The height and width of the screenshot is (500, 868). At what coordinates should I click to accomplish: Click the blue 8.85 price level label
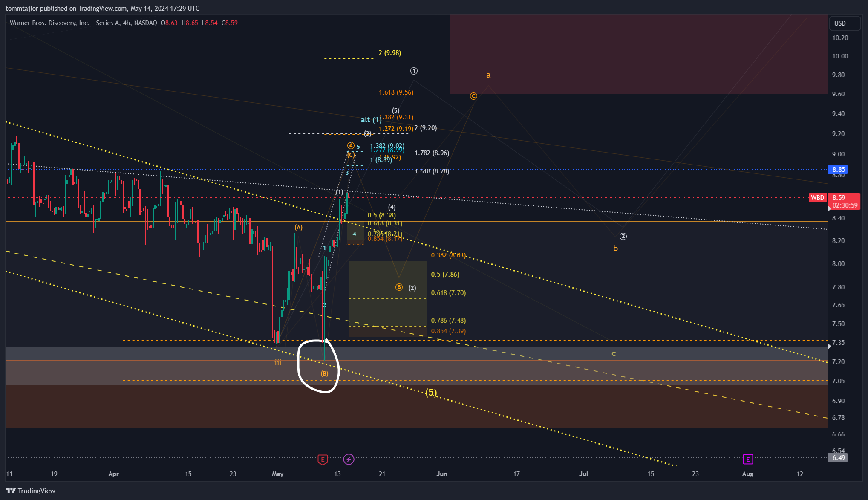coord(839,170)
